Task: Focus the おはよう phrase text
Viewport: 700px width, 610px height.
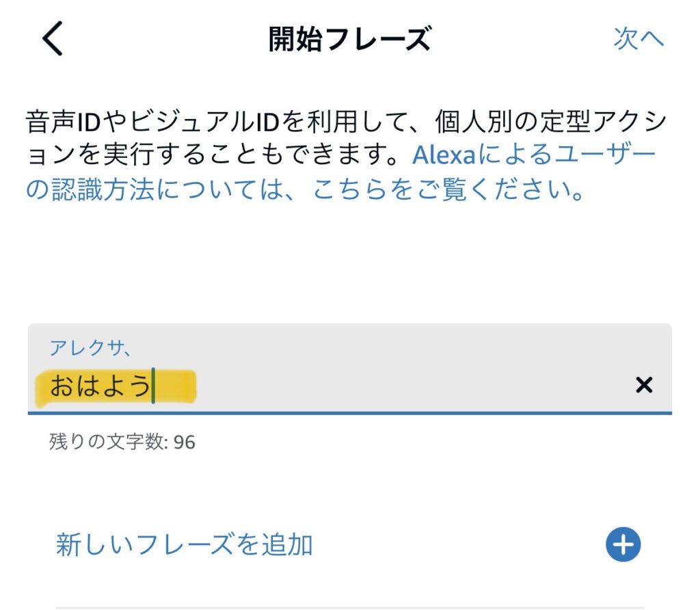Action: coord(99,386)
